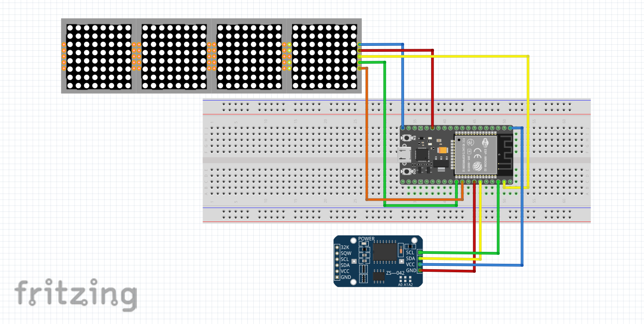Click the red-wired GND pin on the RTC
644x324 pixels.
pos(421,270)
